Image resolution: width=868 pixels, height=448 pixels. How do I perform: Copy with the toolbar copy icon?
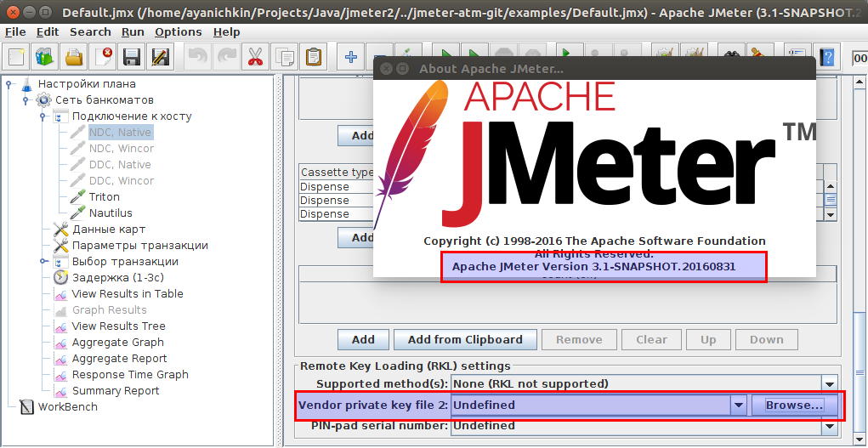[285, 56]
